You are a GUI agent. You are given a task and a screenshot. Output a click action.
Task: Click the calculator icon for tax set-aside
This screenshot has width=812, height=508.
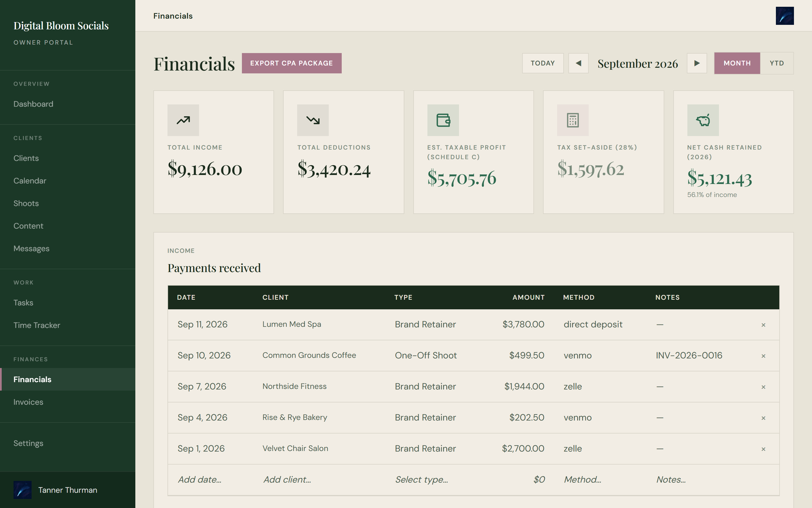(x=573, y=120)
